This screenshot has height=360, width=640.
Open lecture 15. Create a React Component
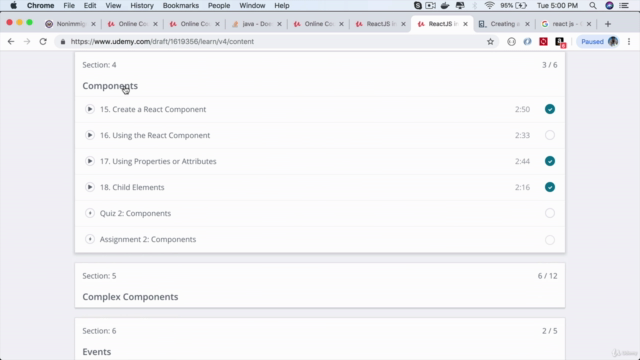(x=153, y=109)
